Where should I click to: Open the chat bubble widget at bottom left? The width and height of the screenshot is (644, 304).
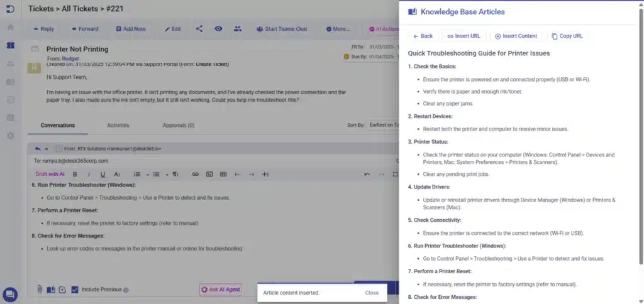(x=10, y=294)
